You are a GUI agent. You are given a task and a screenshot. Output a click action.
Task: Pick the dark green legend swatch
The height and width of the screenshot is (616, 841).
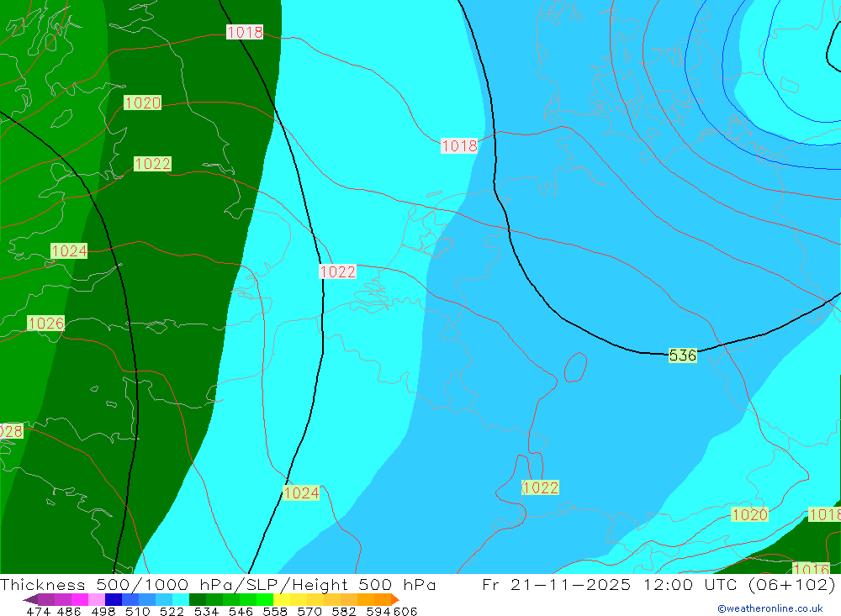point(198,600)
